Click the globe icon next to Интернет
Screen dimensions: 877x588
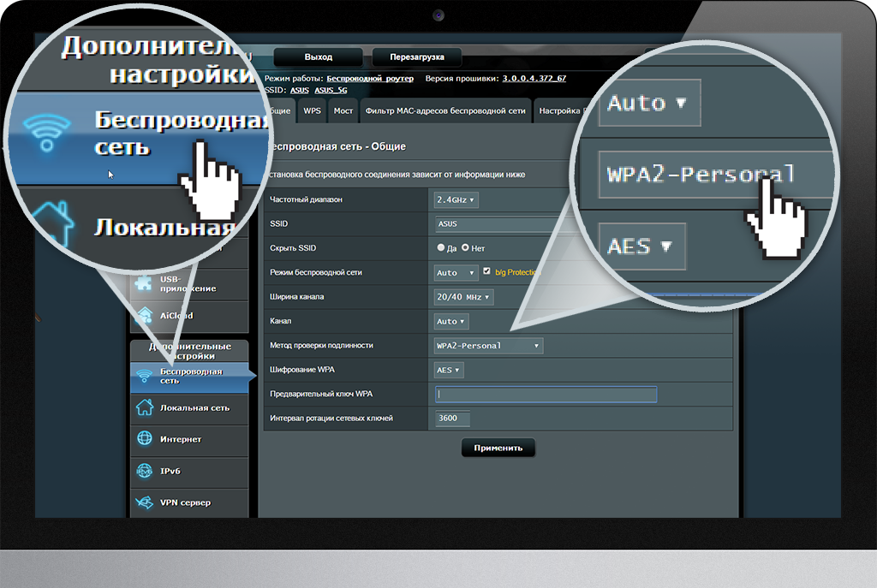(145, 439)
